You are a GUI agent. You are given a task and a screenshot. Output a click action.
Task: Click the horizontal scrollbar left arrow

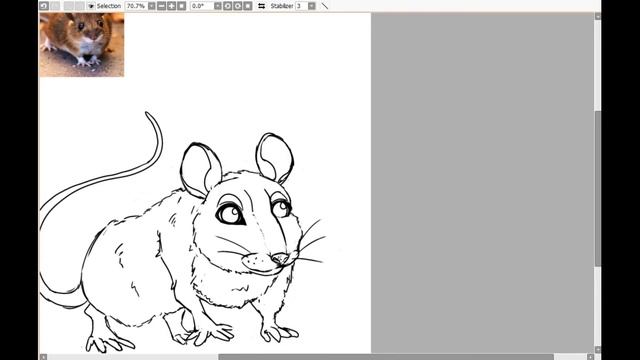[x=43, y=357]
